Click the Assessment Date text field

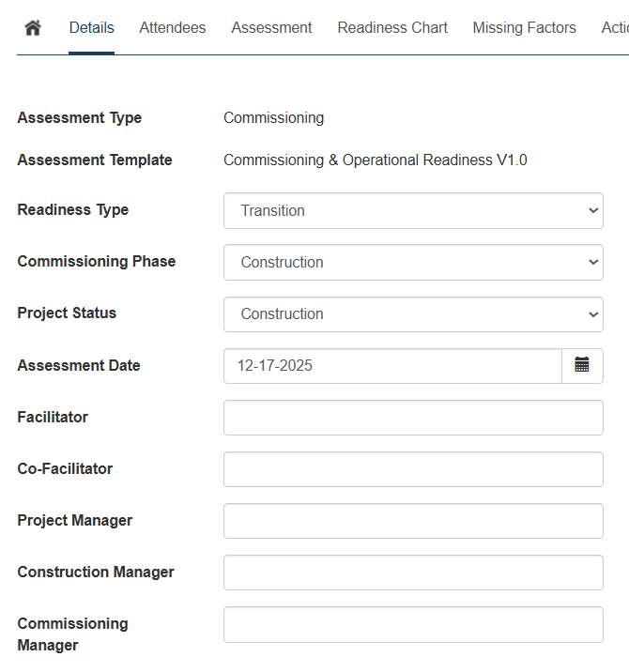(x=392, y=365)
